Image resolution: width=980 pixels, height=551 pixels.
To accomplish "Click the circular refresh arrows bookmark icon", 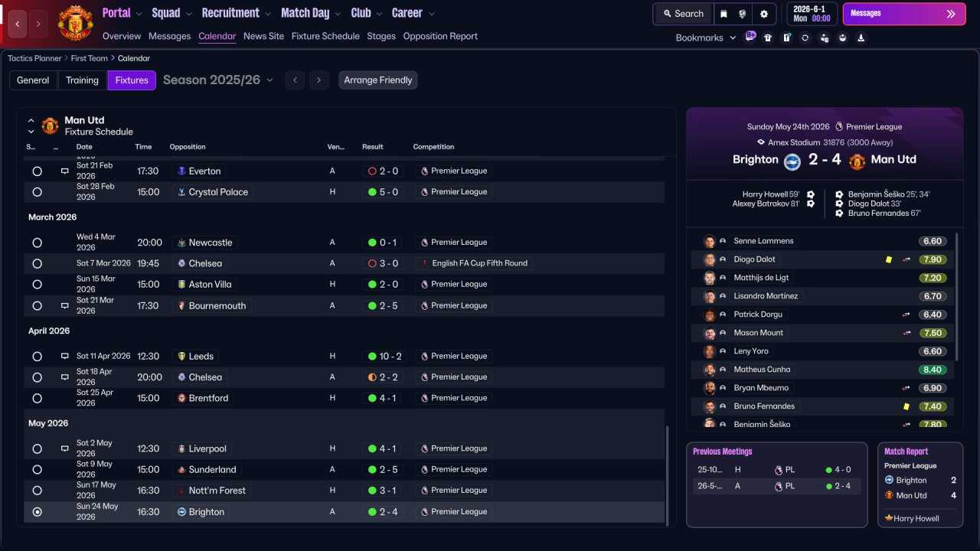I will point(805,37).
